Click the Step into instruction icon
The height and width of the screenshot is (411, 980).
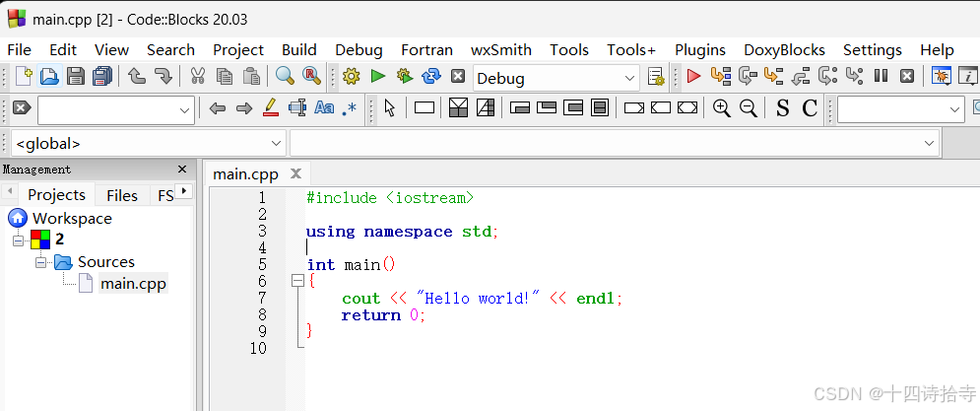(854, 76)
